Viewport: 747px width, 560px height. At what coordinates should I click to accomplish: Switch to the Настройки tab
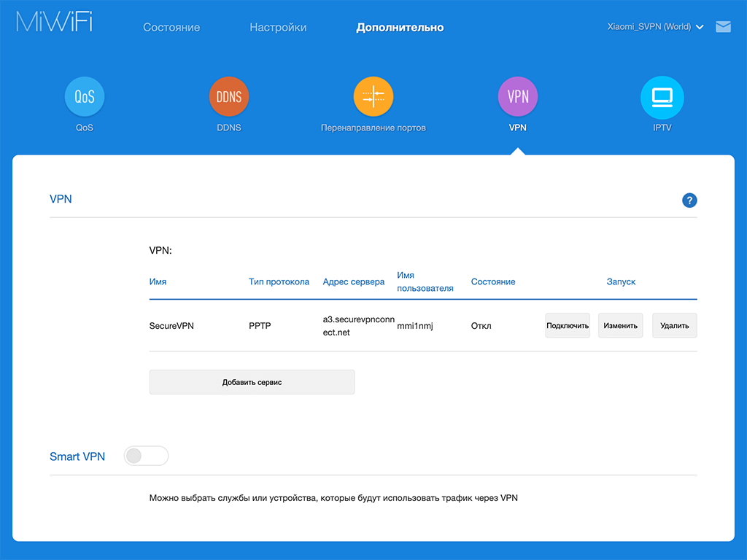pos(278,28)
